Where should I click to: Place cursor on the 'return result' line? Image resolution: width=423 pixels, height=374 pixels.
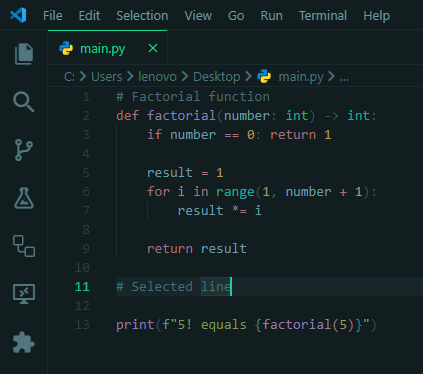[x=197, y=248]
